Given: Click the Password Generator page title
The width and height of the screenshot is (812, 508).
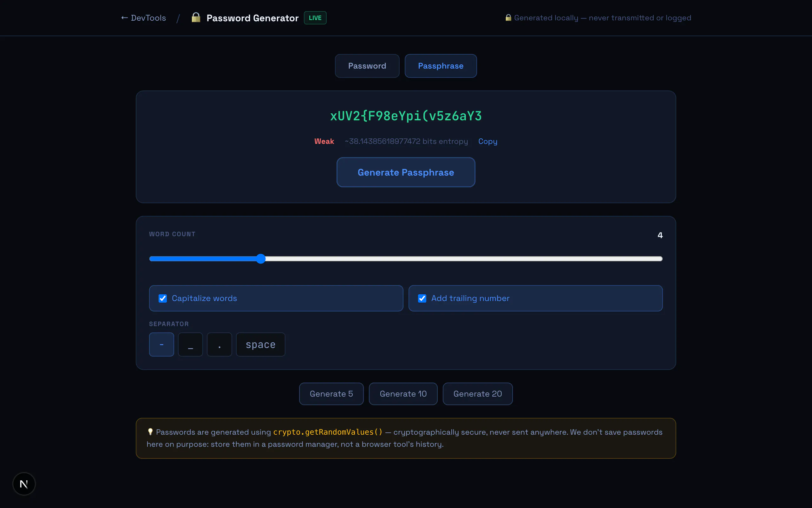Looking at the screenshot, I should (x=252, y=18).
